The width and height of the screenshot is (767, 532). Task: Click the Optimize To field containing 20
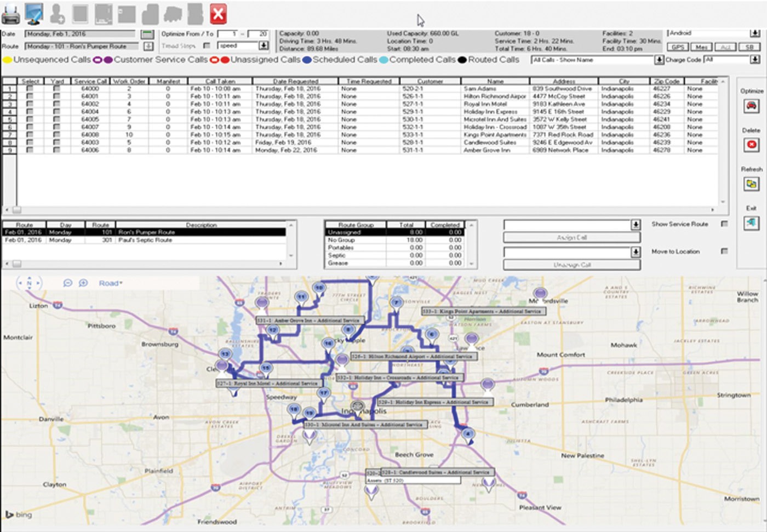click(x=257, y=34)
